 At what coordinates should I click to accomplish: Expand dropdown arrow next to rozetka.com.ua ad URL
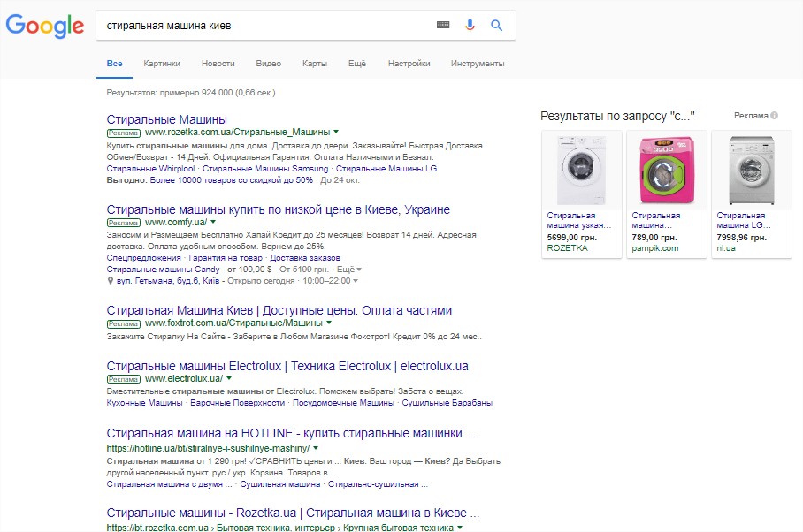click(x=336, y=132)
